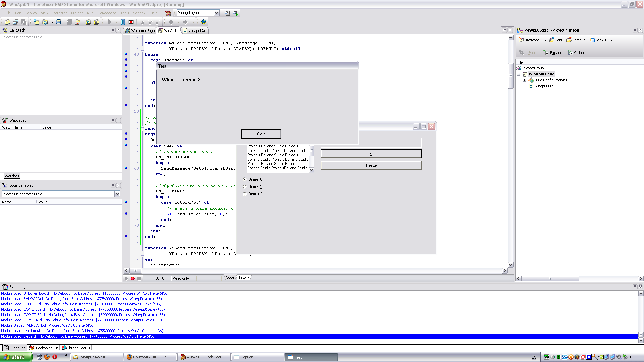This screenshot has height=362, width=644.
Task: Expand the Build Configurations tree node
Action: pyautogui.click(x=524, y=80)
